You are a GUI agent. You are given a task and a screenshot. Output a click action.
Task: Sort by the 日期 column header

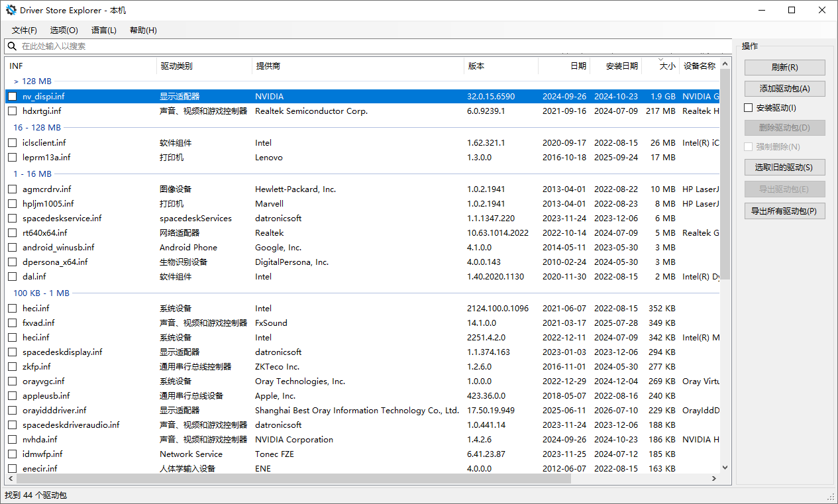[x=564, y=66]
